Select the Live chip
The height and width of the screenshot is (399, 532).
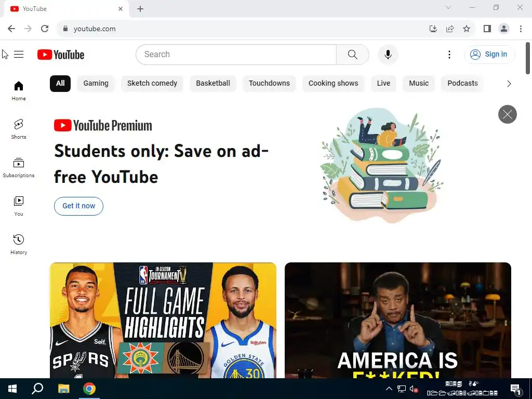pos(383,84)
